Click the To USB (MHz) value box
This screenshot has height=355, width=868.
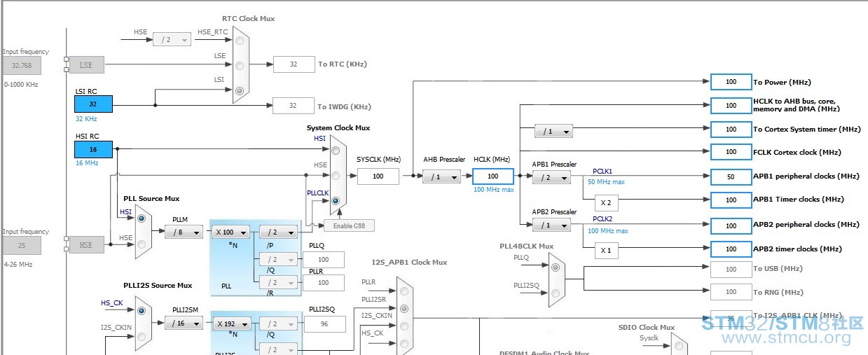[x=731, y=269]
